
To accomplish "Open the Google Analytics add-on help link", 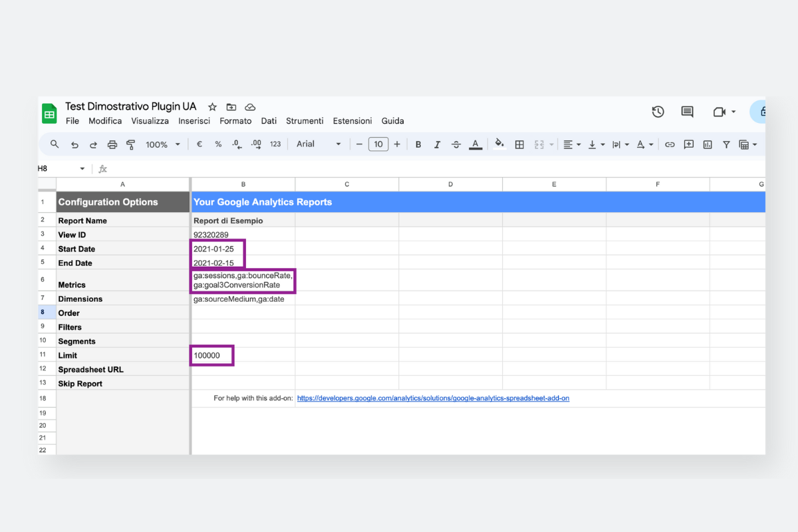I will [x=433, y=398].
